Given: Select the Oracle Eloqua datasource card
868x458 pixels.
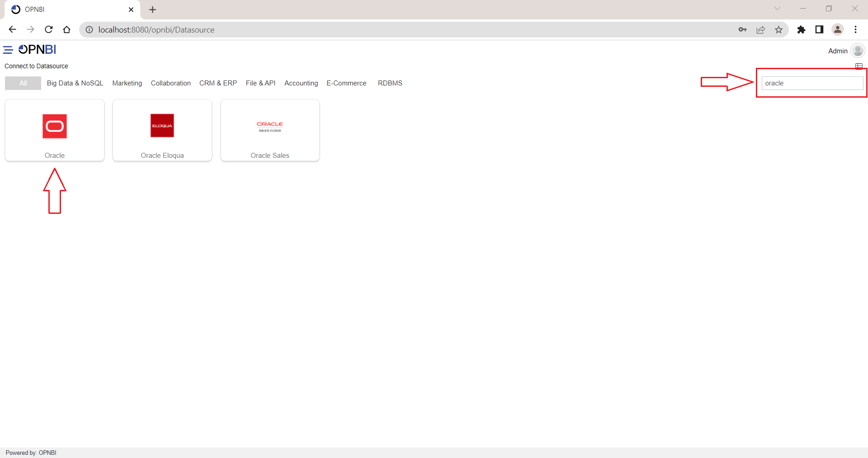Looking at the screenshot, I should [162, 130].
